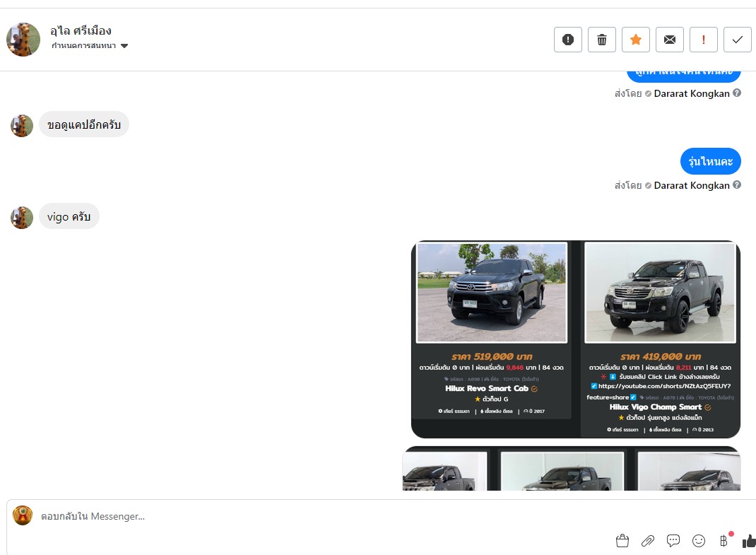Toggle the orange star follow-up marker

coord(636,40)
